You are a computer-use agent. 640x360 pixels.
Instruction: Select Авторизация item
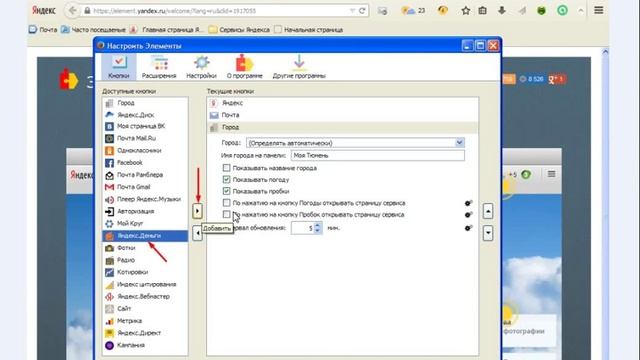point(145,211)
